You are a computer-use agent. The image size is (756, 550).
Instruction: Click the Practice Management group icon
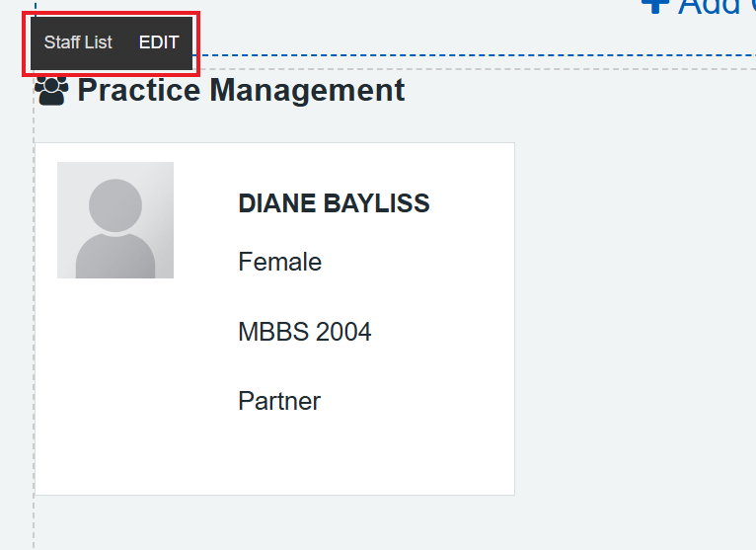51,91
